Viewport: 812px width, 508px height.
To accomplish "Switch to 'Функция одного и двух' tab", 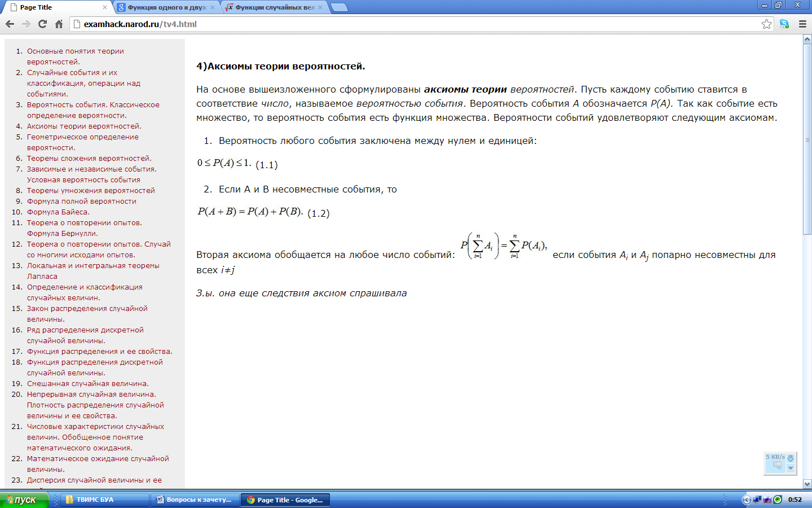I will click(x=166, y=7).
